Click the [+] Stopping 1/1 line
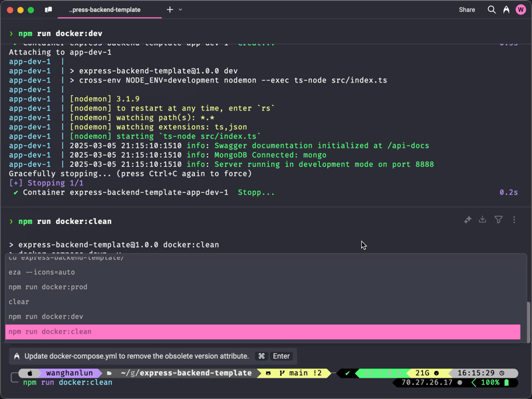This screenshot has height=399, width=532. (46, 184)
